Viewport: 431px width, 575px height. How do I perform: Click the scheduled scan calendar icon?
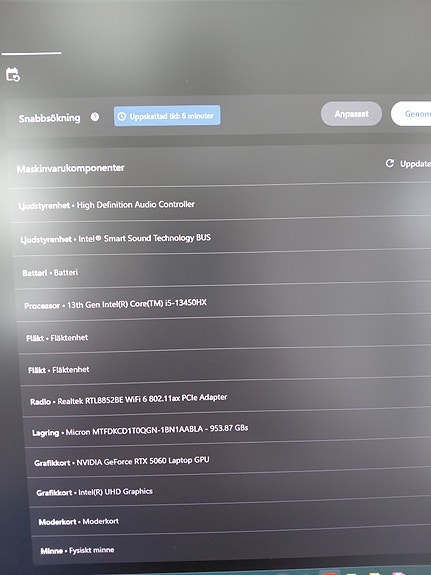click(13, 74)
